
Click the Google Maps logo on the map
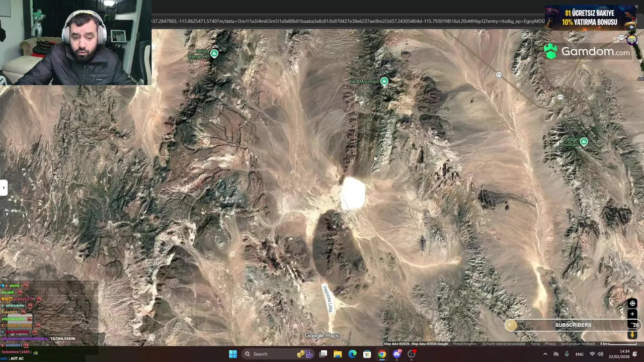(x=321, y=335)
